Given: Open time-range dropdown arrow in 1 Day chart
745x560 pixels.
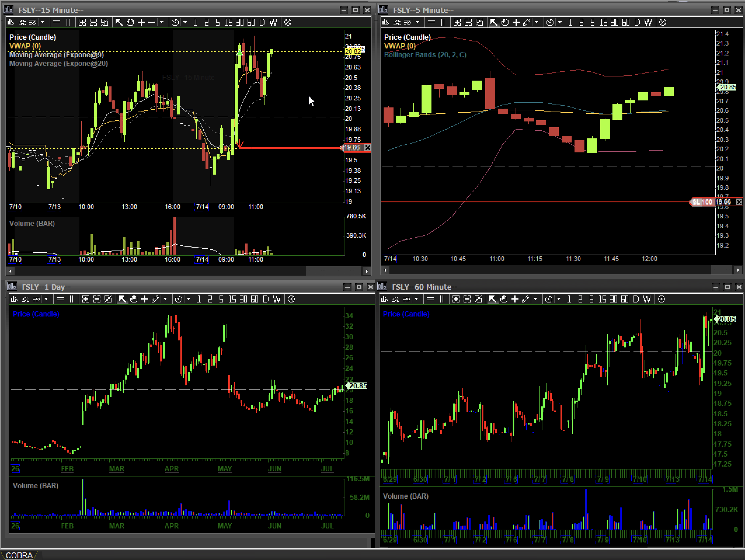Looking at the screenshot, I should pos(189,299).
